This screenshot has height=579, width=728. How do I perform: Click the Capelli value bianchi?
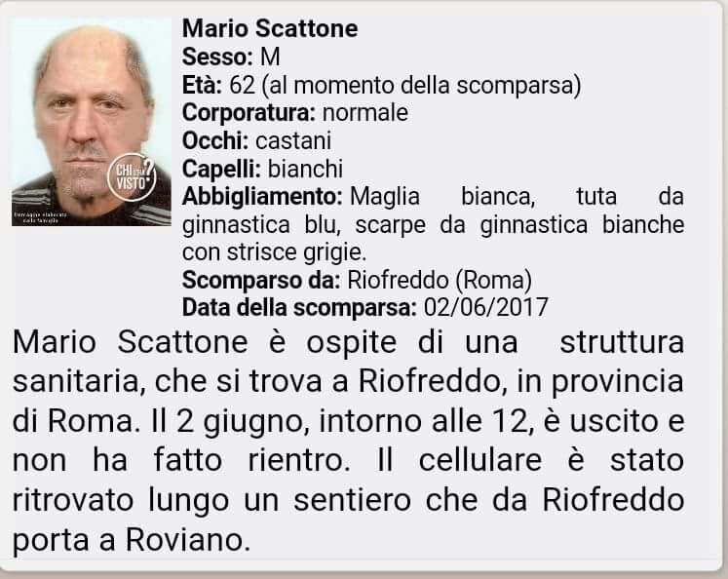pyautogui.click(x=305, y=169)
